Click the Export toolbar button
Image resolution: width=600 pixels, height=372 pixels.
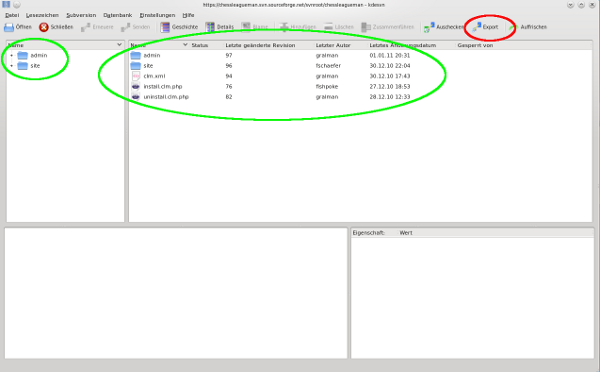point(485,27)
